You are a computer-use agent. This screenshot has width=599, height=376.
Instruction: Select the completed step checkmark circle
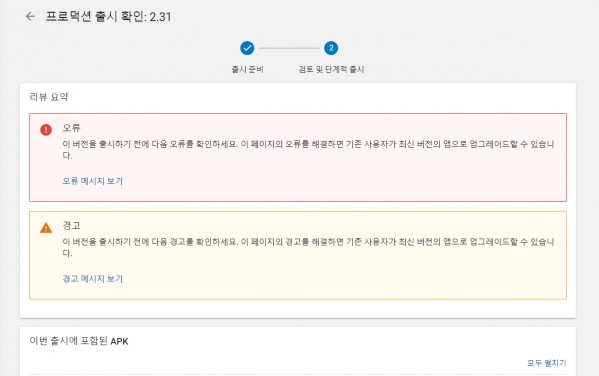point(247,48)
